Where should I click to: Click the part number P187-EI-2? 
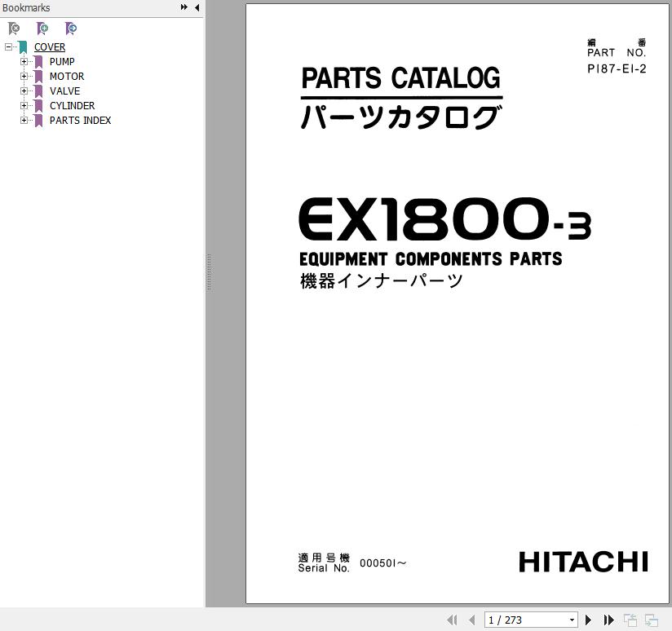point(617,68)
